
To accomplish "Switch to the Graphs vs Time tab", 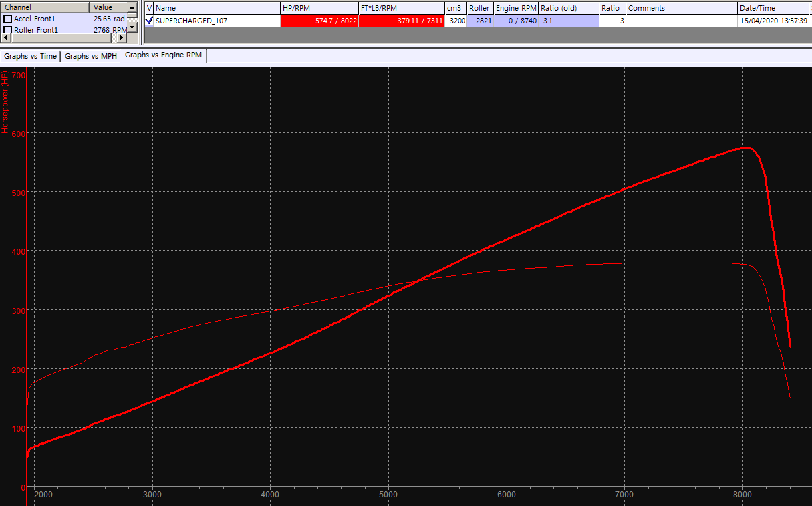I will point(30,56).
